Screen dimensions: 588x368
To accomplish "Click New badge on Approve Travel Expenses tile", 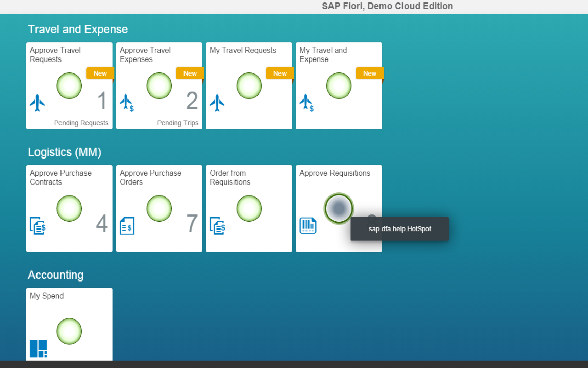I will tap(190, 73).
